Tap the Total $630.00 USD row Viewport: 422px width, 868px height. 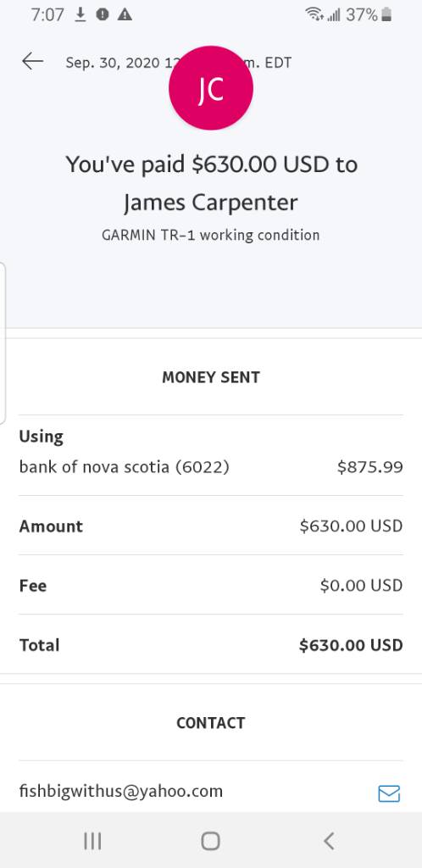click(211, 644)
